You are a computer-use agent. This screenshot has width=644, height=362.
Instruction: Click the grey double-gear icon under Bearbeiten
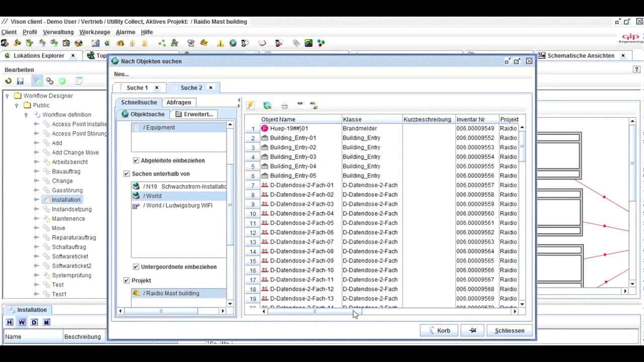click(x=49, y=81)
